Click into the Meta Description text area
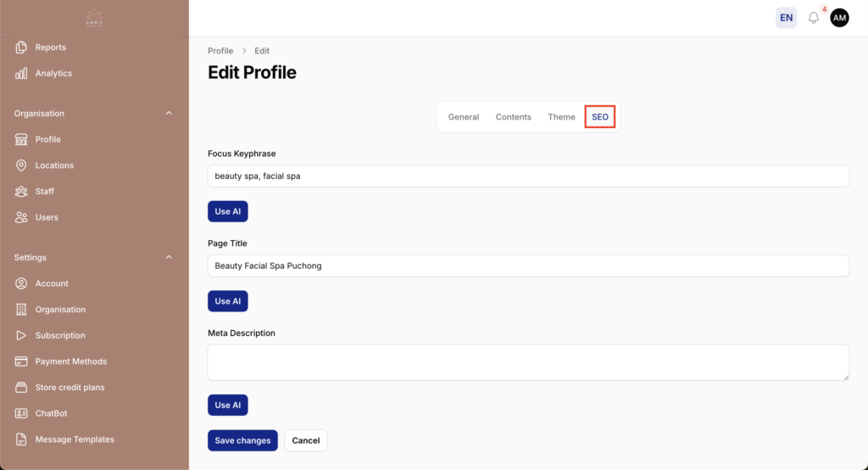Image resolution: width=868 pixels, height=470 pixels. (527, 362)
